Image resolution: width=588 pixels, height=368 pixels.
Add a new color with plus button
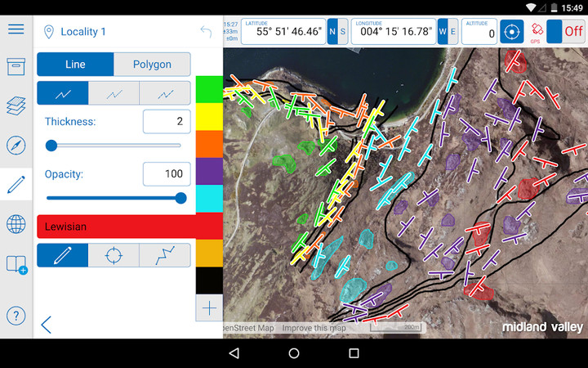pyautogui.click(x=209, y=307)
